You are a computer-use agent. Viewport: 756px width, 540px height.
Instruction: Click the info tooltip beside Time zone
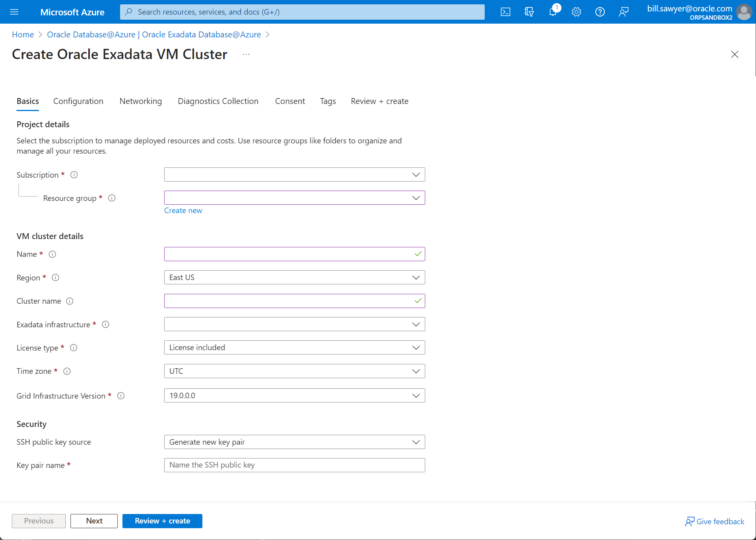pos(67,371)
